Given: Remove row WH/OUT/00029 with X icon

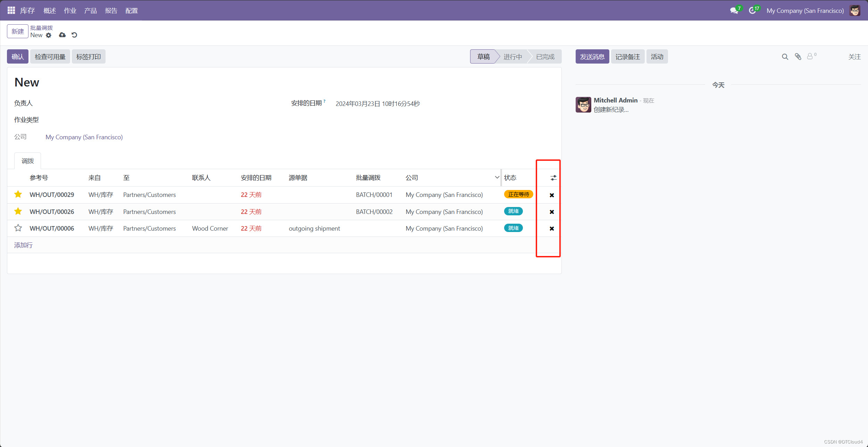Looking at the screenshot, I should (x=552, y=195).
